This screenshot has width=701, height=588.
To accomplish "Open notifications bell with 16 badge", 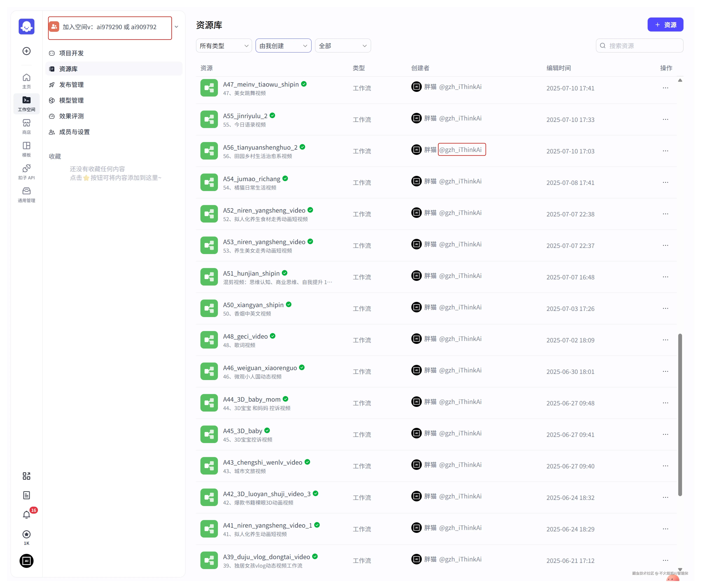I will (x=26, y=515).
